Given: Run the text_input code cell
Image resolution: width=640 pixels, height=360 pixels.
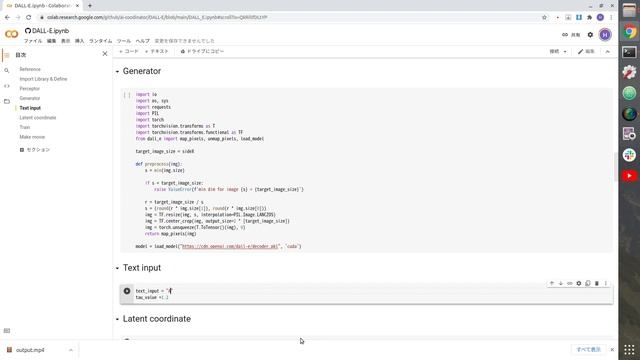Looking at the screenshot, I should tap(127, 291).
